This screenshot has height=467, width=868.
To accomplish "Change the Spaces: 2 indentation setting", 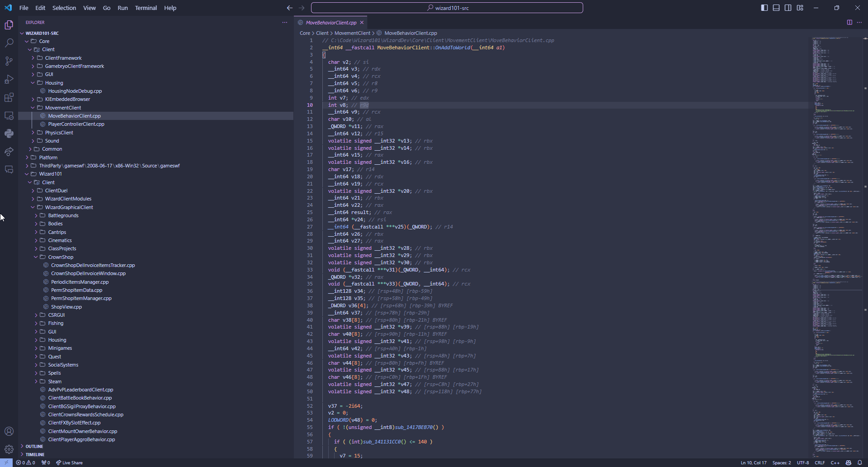I will tap(782, 462).
